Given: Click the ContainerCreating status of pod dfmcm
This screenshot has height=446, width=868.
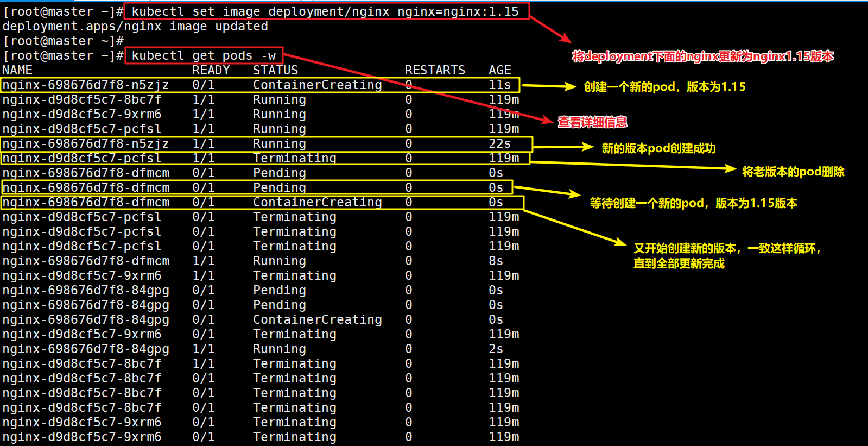Looking at the screenshot, I should tap(318, 202).
